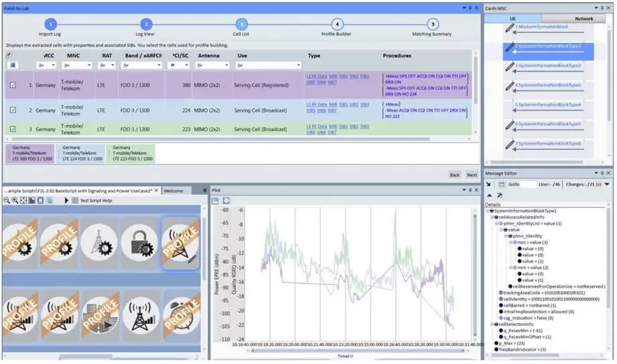Click the Next button
Image resolution: width=617 pixels, height=364 pixels.
472,175
